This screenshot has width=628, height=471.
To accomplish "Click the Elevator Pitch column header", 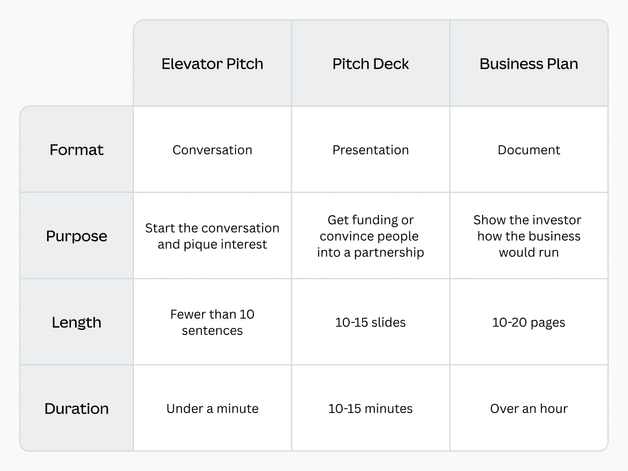I will click(x=212, y=64).
